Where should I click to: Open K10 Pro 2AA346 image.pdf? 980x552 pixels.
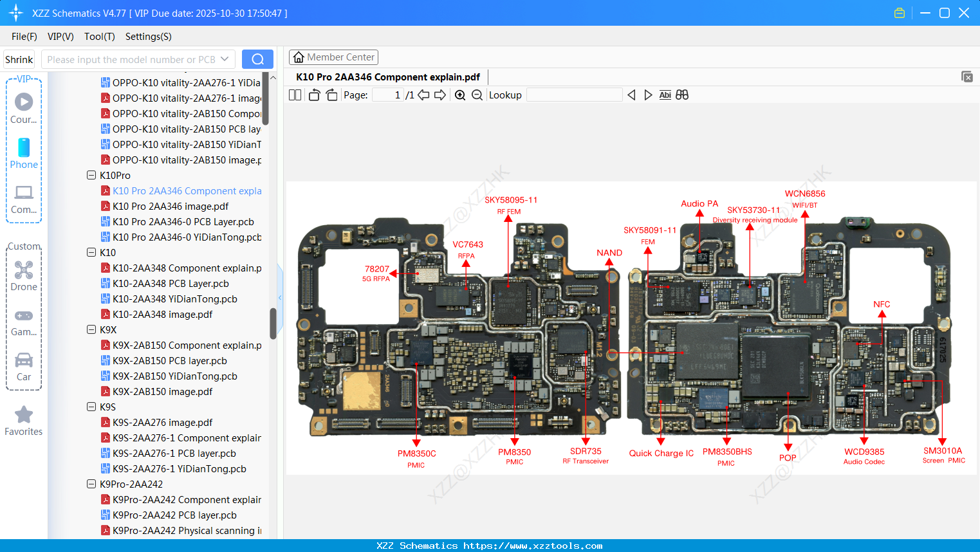coord(171,207)
